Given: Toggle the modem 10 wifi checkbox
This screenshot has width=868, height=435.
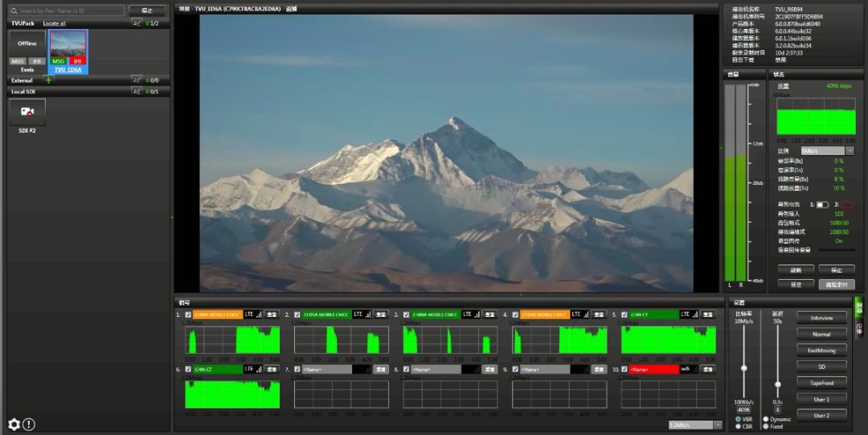Looking at the screenshot, I should pyautogui.click(x=624, y=369).
